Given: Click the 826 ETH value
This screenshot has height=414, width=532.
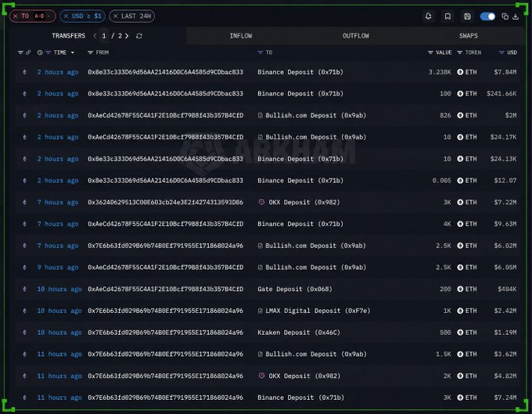Looking at the screenshot, I should 445,115.
